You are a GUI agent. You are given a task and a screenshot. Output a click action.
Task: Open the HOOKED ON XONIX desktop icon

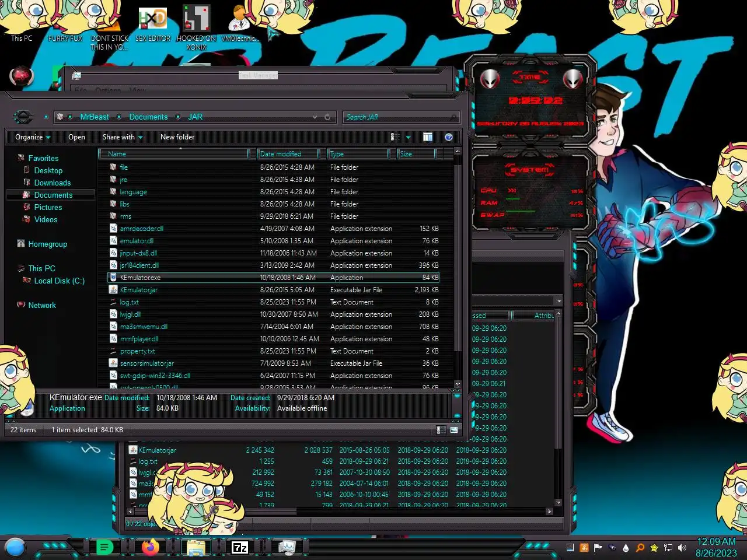pos(197,27)
